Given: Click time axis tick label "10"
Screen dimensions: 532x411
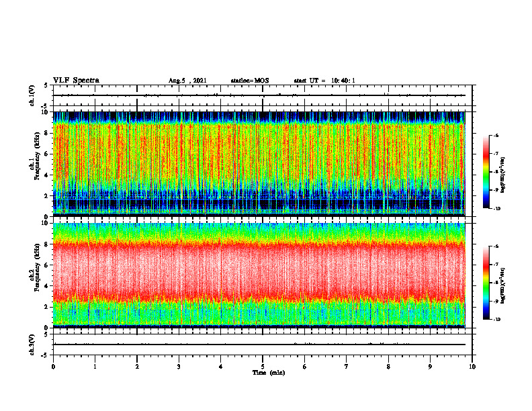Looking at the screenshot, I should [472, 367].
